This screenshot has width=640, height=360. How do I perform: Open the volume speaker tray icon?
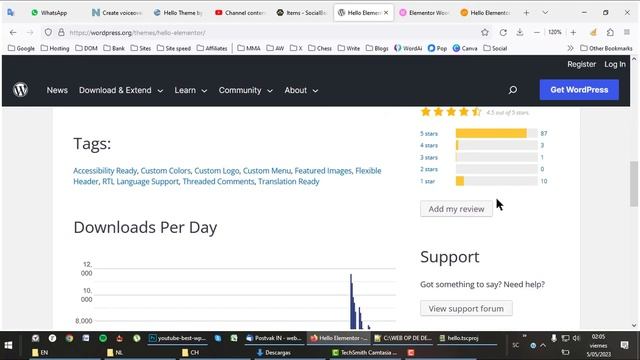(576, 338)
